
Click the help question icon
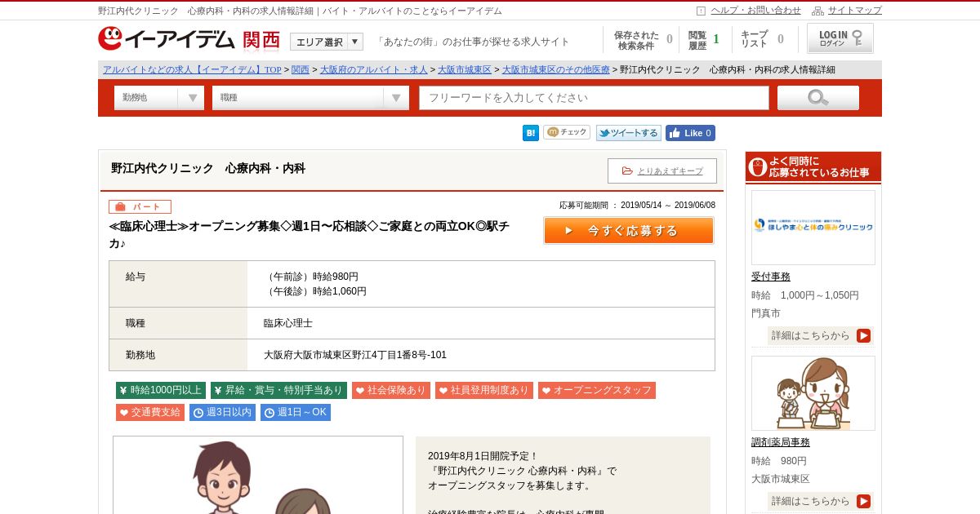[701, 11]
